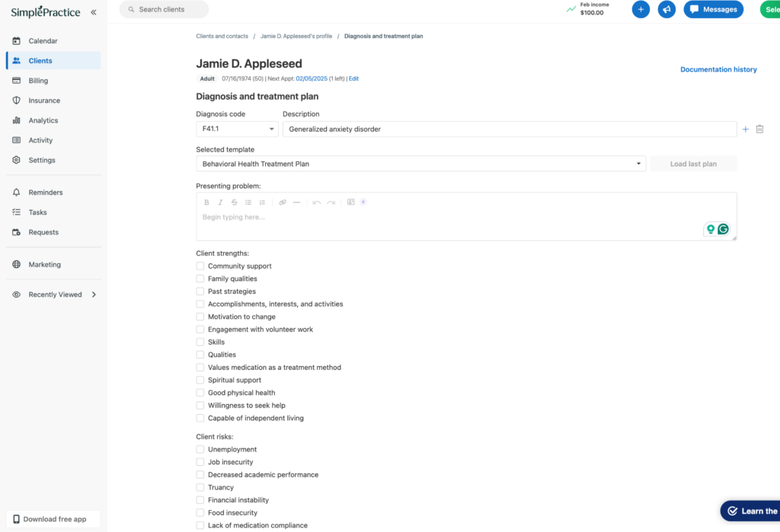Insert a link using the chain icon
The height and width of the screenshot is (532, 780).
point(283,202)
